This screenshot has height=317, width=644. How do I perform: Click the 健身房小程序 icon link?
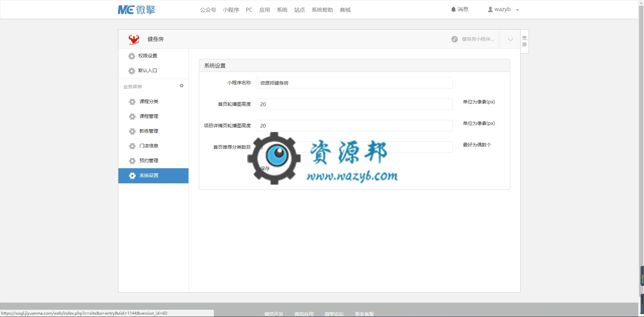click(473, 39)
